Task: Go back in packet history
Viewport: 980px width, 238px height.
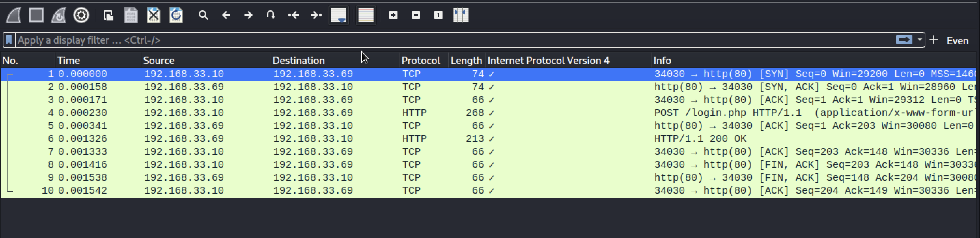Action: (x=226, y=15)
